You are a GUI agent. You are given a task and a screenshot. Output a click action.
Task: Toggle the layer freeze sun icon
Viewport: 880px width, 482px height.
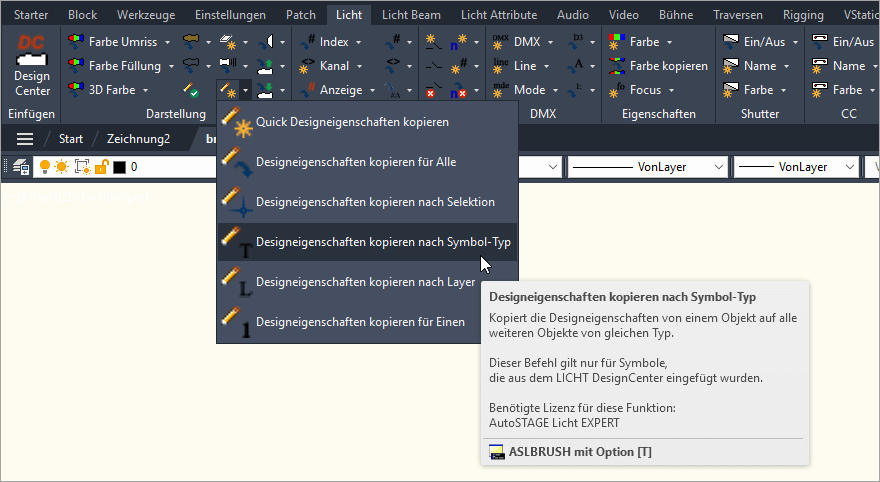[x=62, y=167]
